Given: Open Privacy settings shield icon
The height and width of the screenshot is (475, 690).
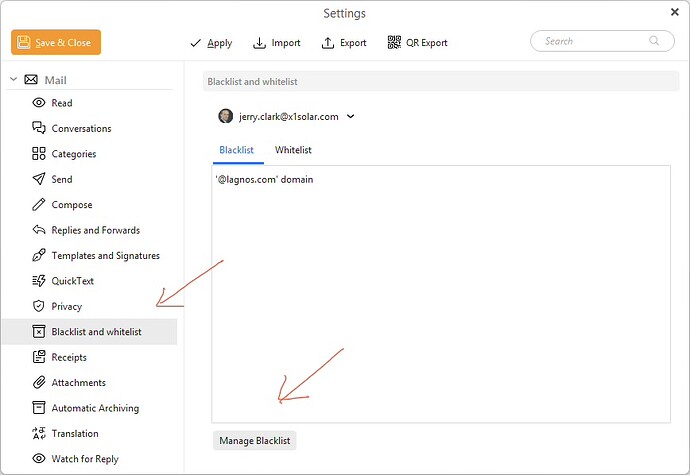Looking at the screenshot, I should [x=39, y=306].
